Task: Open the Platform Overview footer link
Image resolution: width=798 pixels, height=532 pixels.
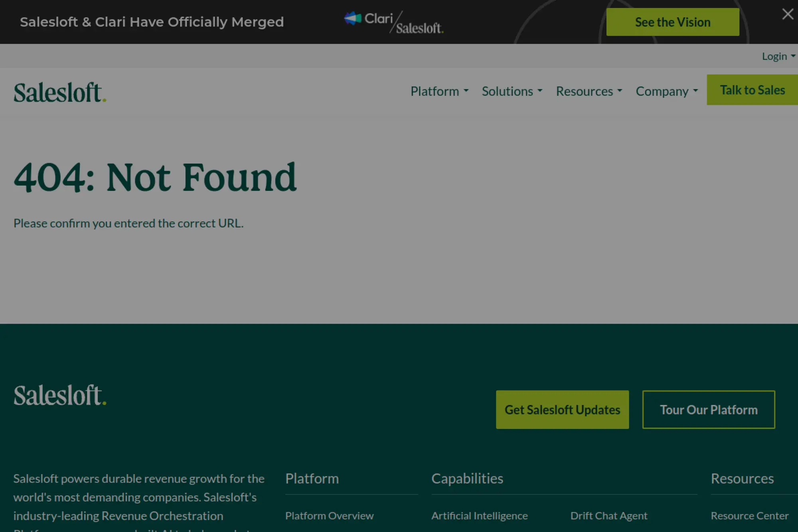Action: coord(329,516)
